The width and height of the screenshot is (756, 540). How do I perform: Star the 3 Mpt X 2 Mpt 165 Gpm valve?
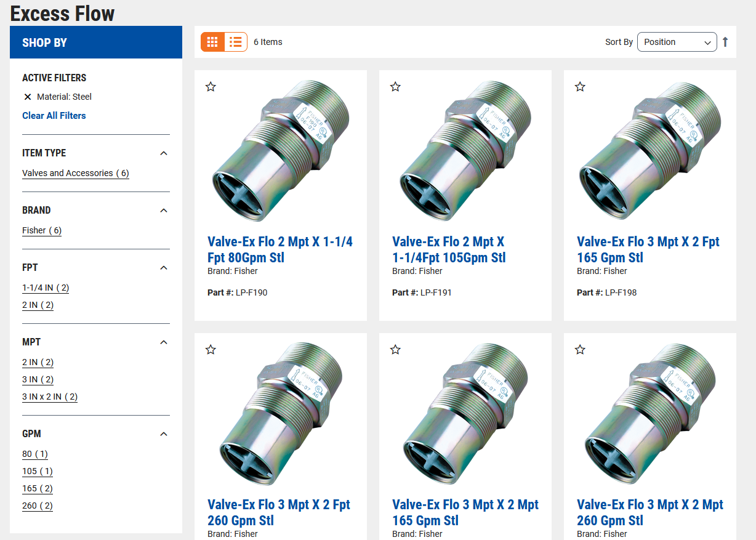coord(395,350)
